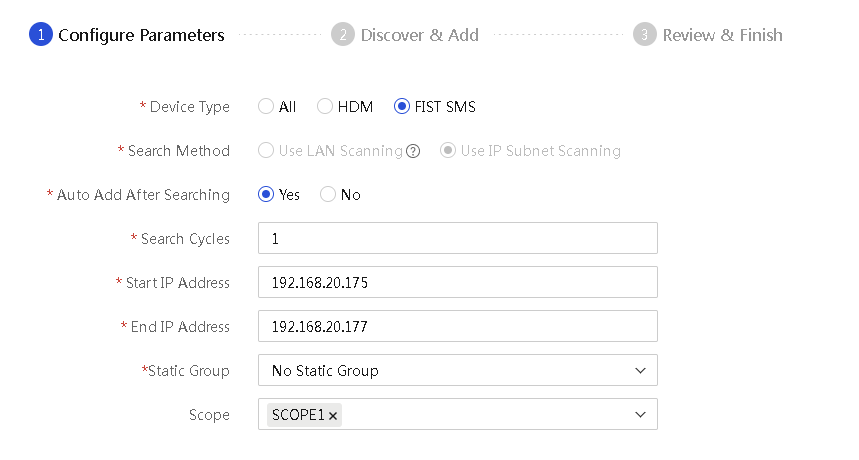Click the help icon beside Use LAN Scanning
Image resolution: width=859 pixels, height=460 pixels.
413,151
